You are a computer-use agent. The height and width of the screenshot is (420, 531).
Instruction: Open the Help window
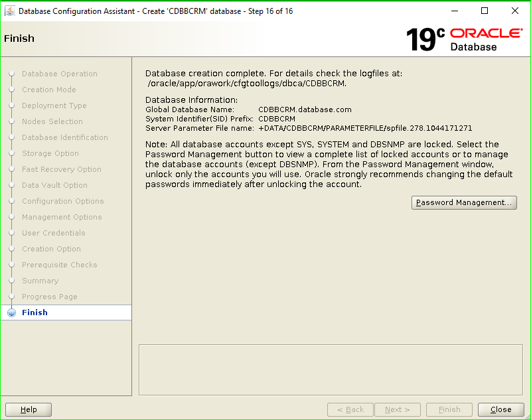pos(28,409)
